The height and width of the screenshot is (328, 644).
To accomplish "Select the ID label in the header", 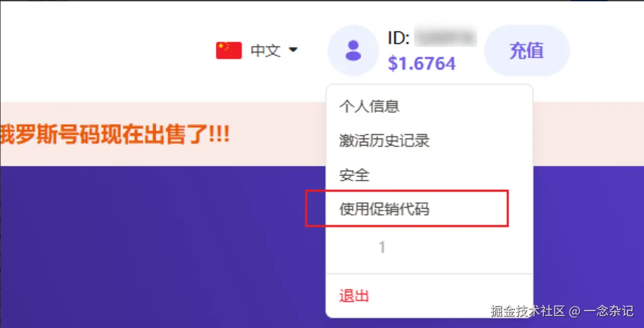I will 399,38.
